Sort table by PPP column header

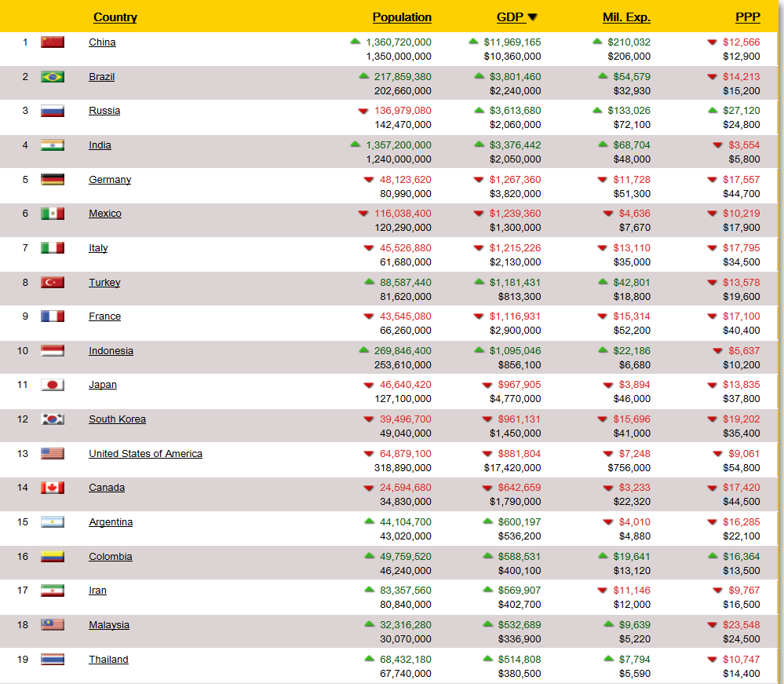[x=747, y=17]
